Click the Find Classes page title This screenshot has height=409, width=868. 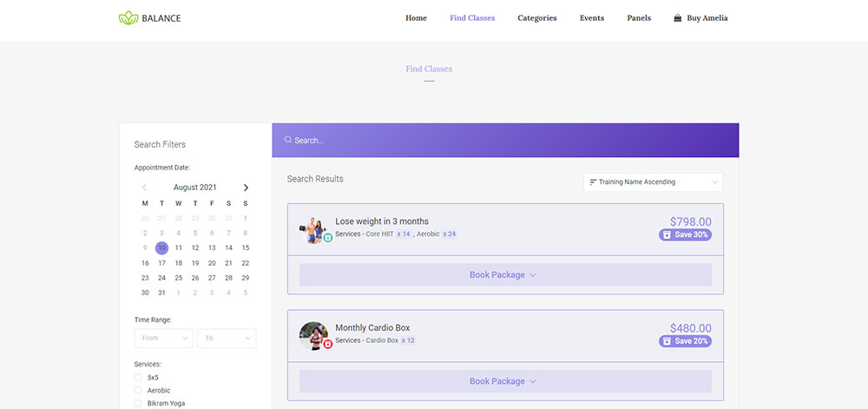click(x=429, y=69)
